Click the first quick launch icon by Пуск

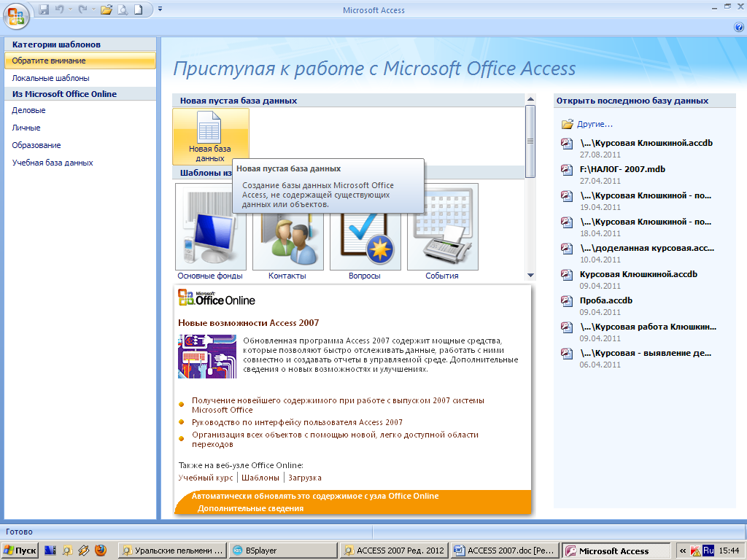(x=50, y=551)
